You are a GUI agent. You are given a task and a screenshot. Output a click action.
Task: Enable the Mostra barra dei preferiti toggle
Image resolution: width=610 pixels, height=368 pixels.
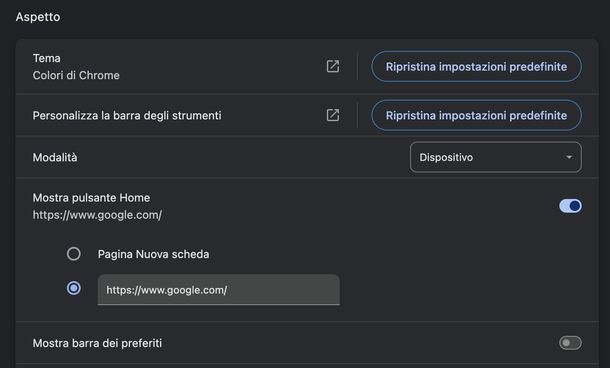tap(570, 343)
